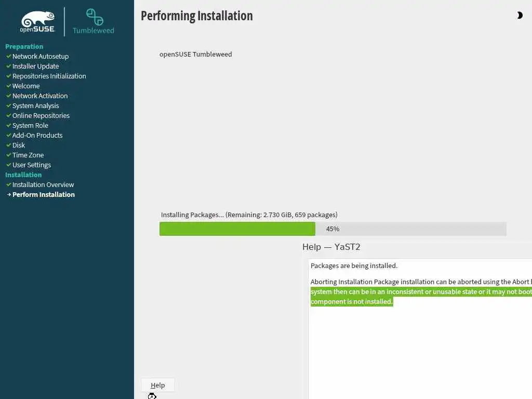This screenshot has height=399, width=532.
Task: Click the highlighted 'component is not installed.' text
Action: pos(352,301)
